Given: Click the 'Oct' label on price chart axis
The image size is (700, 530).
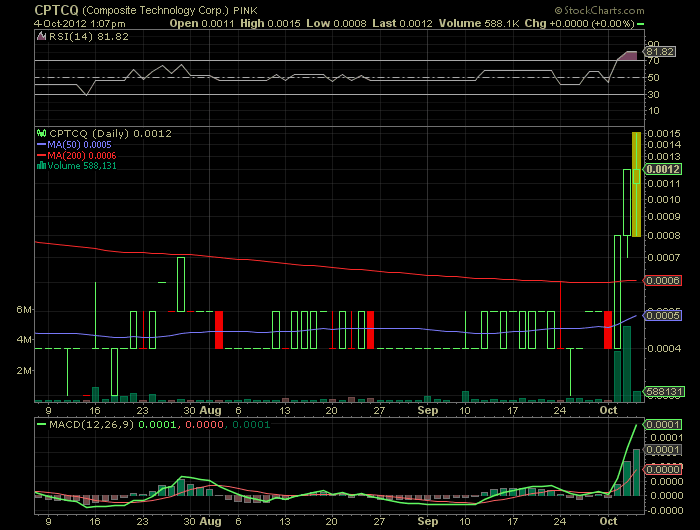Looking at the screenshot, I should (x=608, y=410).
